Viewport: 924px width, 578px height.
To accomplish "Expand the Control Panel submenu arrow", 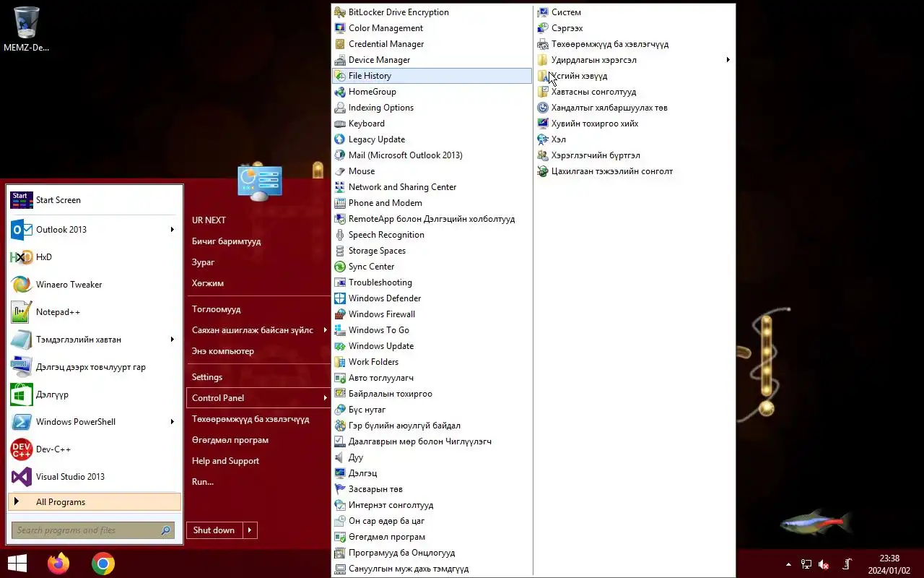I will click(x=325, y=398).
